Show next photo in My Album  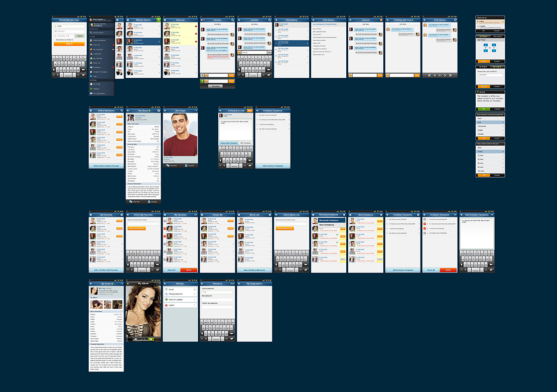coord(151,339)
